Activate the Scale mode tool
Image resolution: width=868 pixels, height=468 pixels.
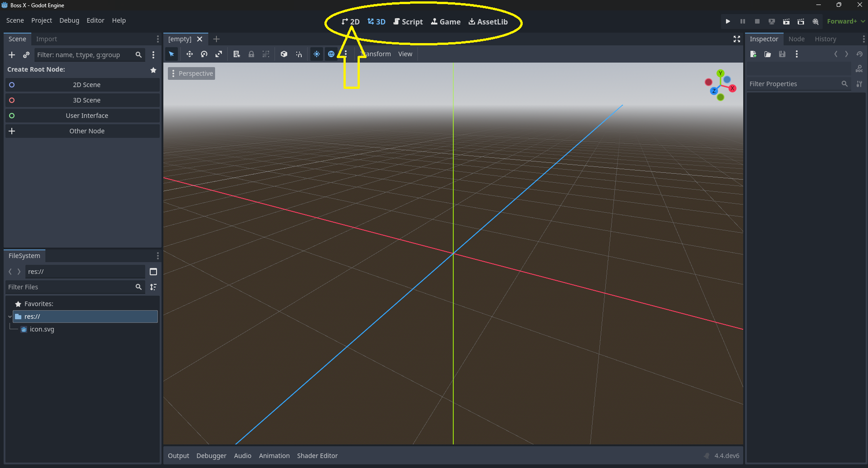tap(219, 54)
